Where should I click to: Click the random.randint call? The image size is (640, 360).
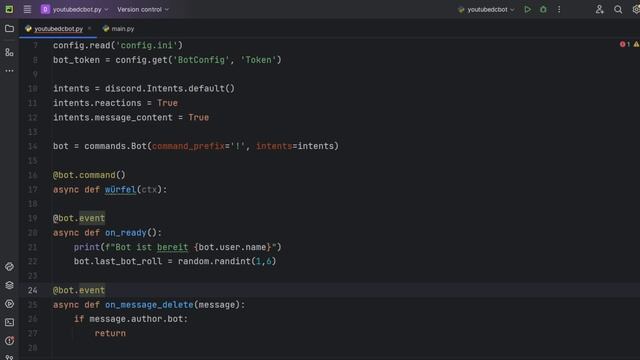[227, 261]
